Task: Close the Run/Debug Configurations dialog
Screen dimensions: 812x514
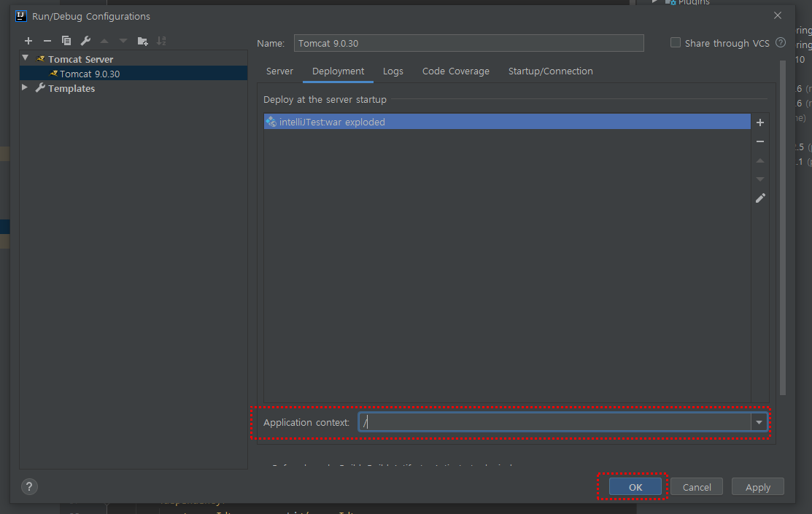Action: [x=778, y=15]
